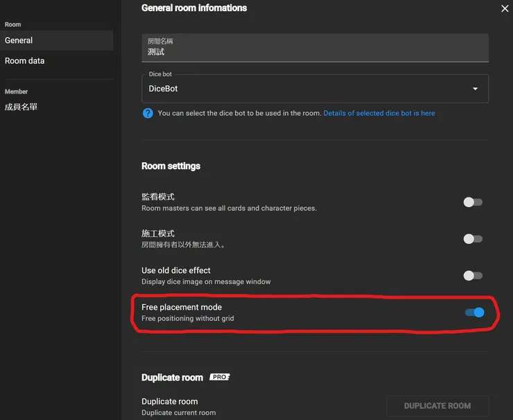
Task: Click the Member section header in sidebar
Action: (x=16, y=91)
